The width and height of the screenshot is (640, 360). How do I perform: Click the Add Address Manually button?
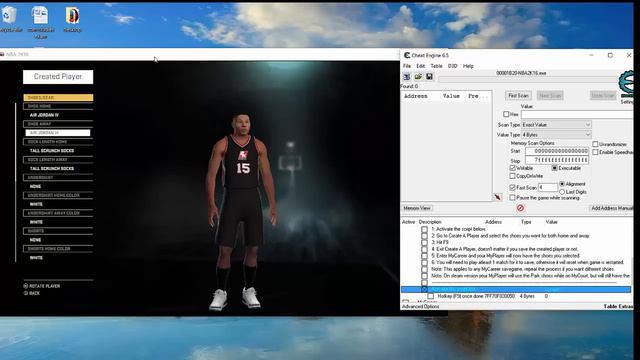(x=611, y=208)
